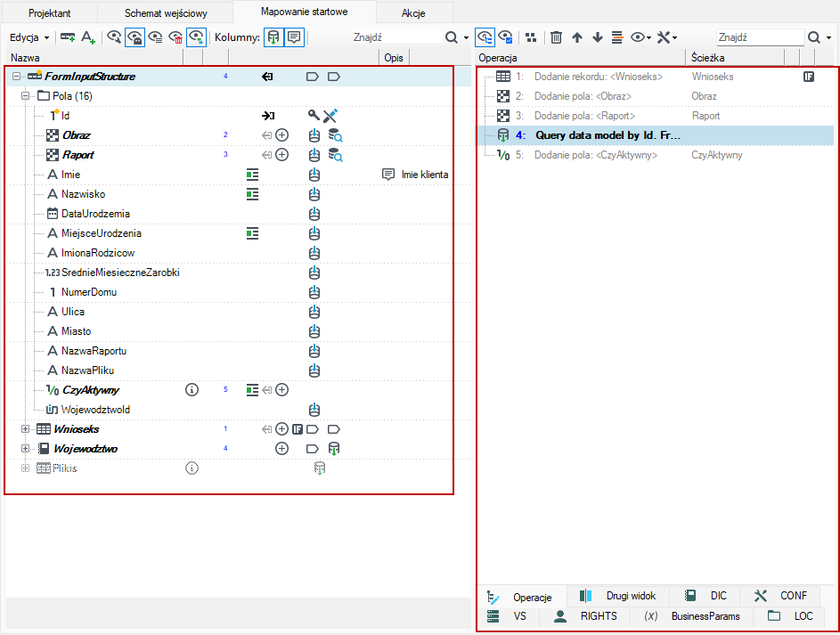Click the add field icon beside Edycja
The width and height of the screenshot is (840, 635).
(68, 37)
